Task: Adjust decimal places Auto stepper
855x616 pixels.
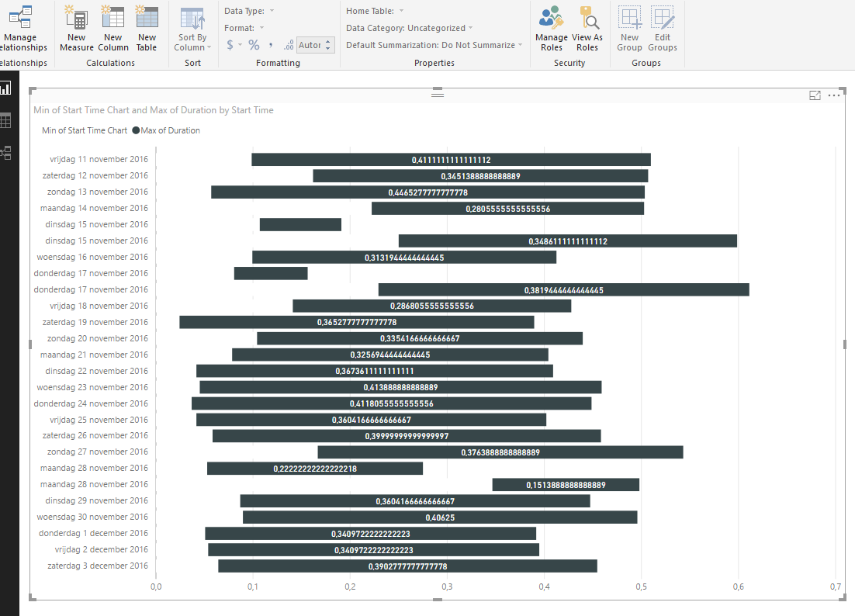Action: 327,45
